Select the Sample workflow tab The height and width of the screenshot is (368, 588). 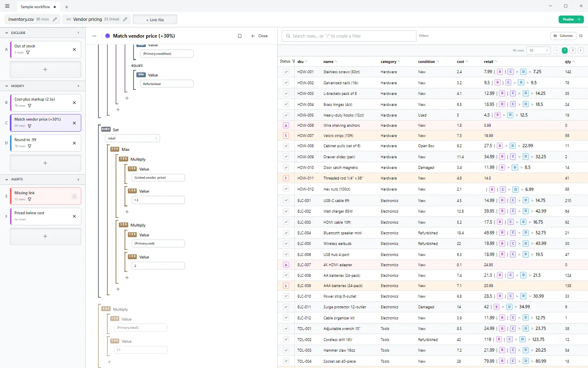[x=38, y=7]
